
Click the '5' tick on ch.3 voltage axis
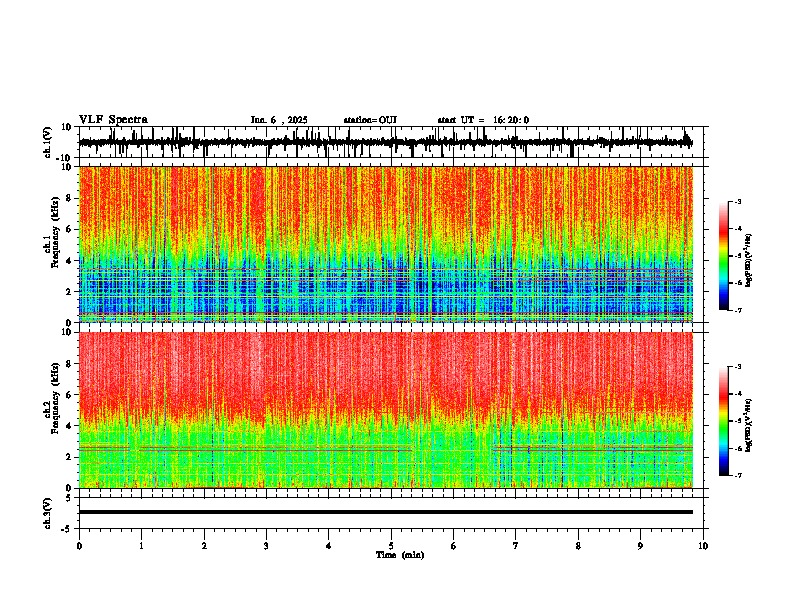point(70,498)
